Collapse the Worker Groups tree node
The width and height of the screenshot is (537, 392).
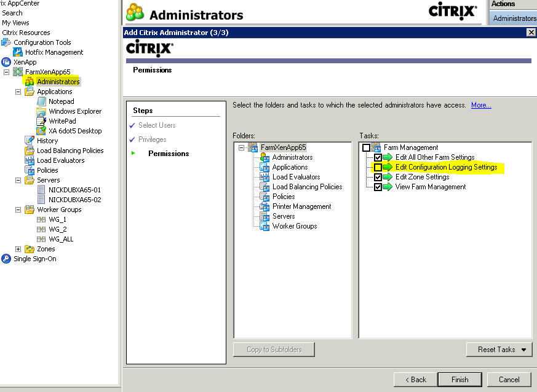tap(18, 210)
